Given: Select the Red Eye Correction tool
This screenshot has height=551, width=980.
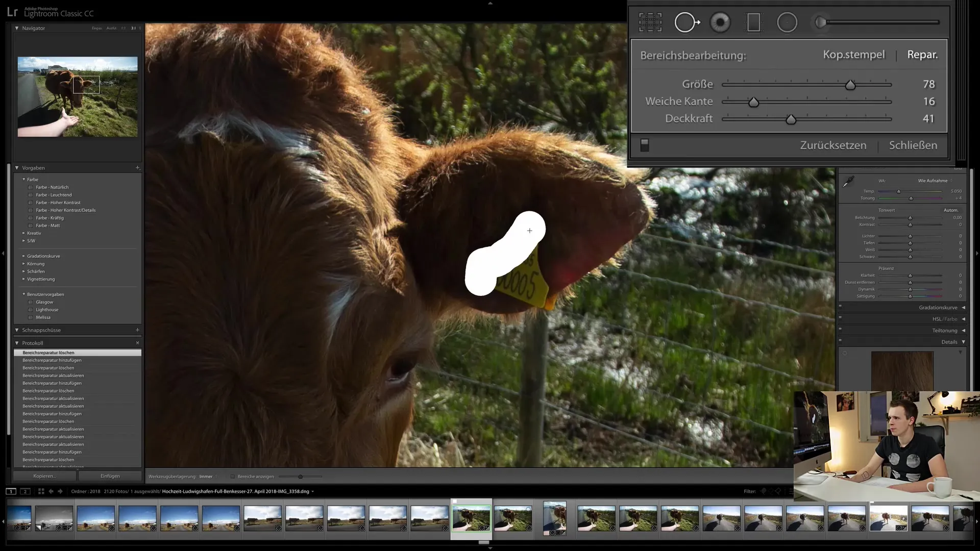Looking at the screenshot, I should pyautogui.click(x=720, y=22).
